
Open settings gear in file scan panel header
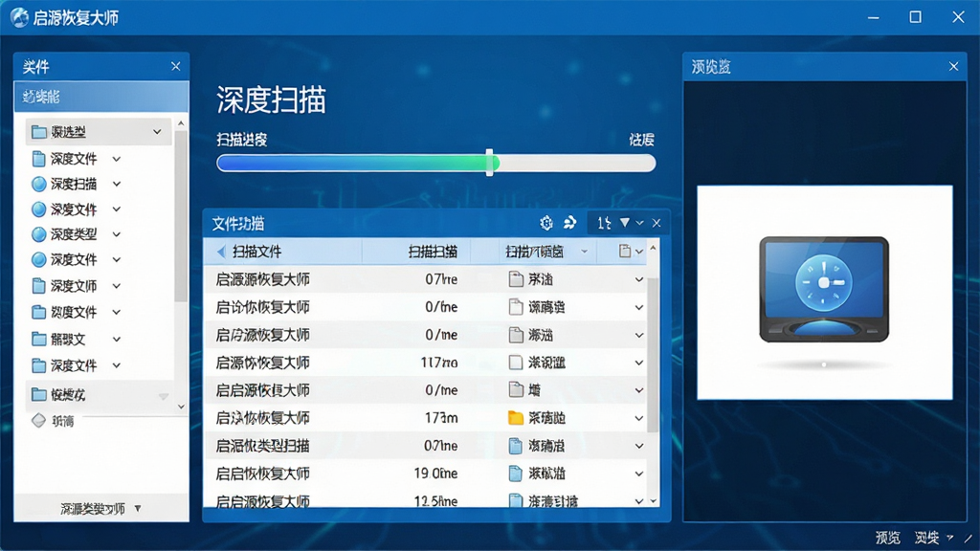546,223
